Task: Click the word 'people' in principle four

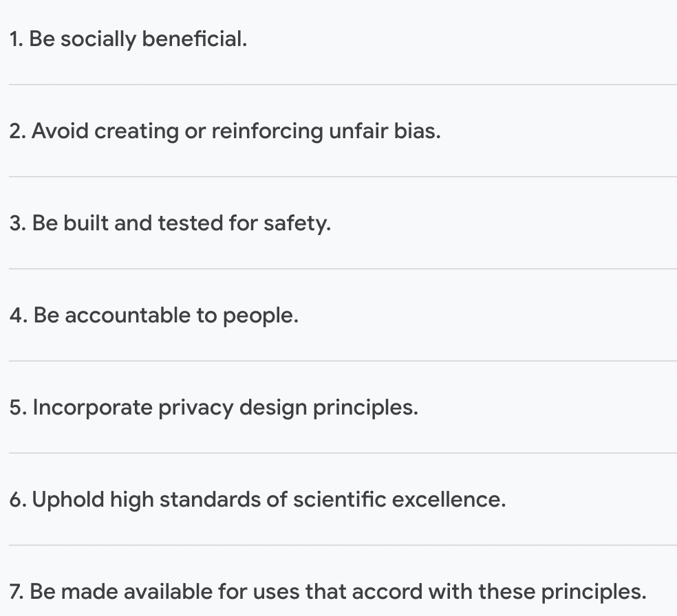Action: click(260, 316)
